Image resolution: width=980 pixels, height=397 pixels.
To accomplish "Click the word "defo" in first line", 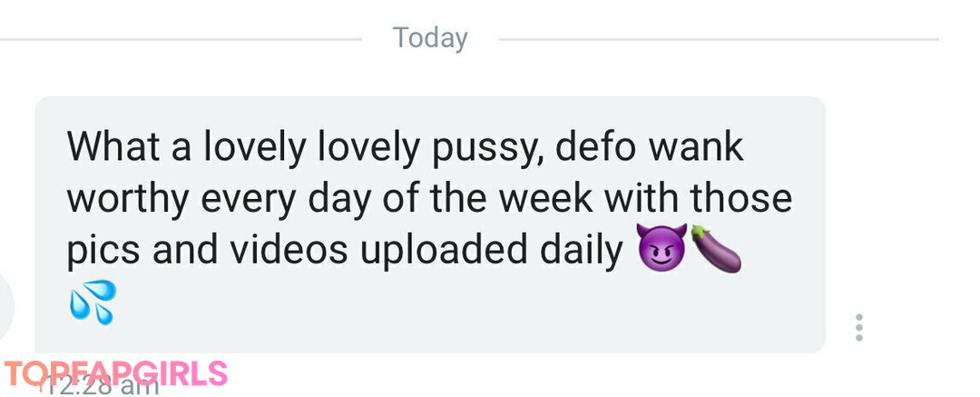I will [596, 147].
